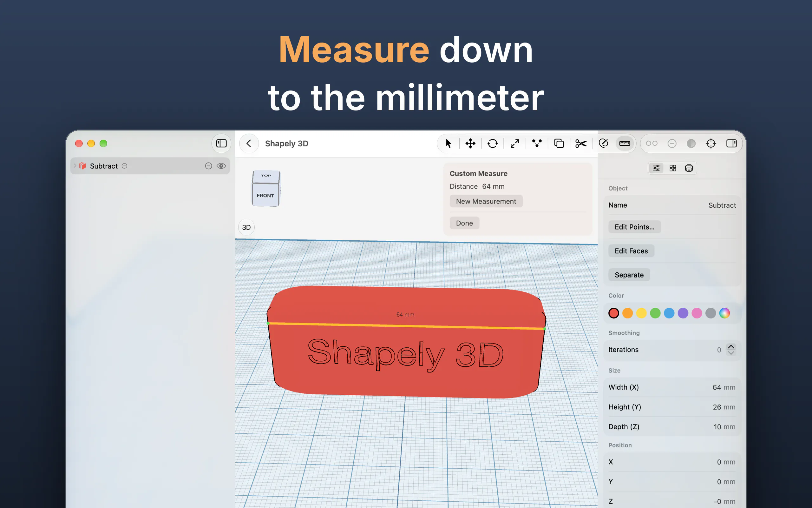Expand the Subtract tree row

75,166
